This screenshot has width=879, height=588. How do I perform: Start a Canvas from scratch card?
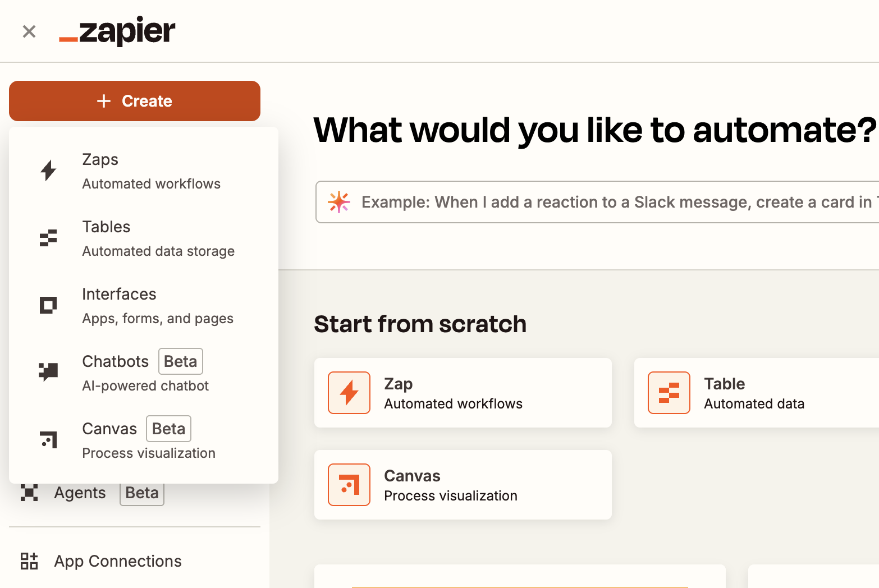point(463,485)
